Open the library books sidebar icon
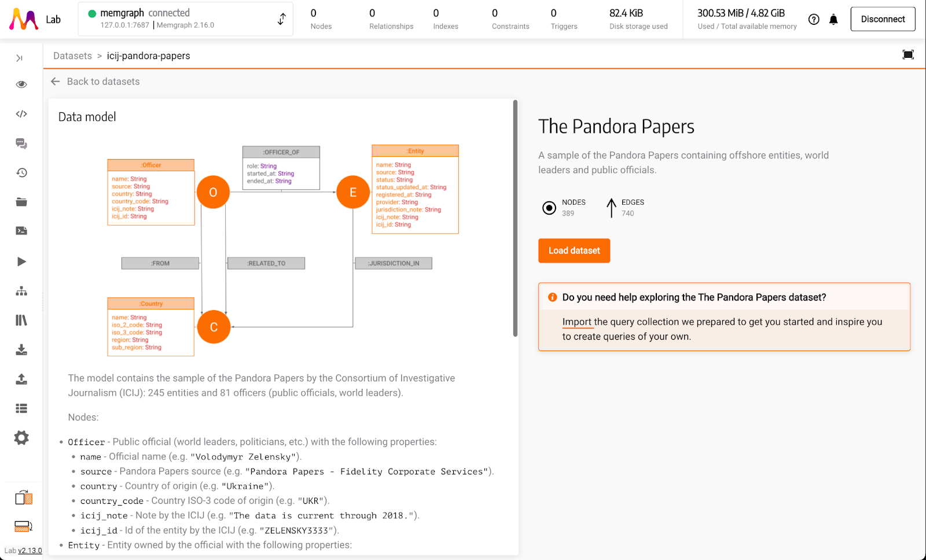The width and height of the screenshot is (926, 560). tap(21, 320)
